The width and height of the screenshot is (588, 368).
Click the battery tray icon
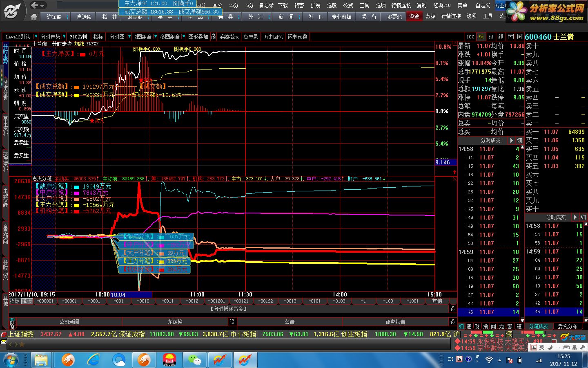(x=519, y=360)
